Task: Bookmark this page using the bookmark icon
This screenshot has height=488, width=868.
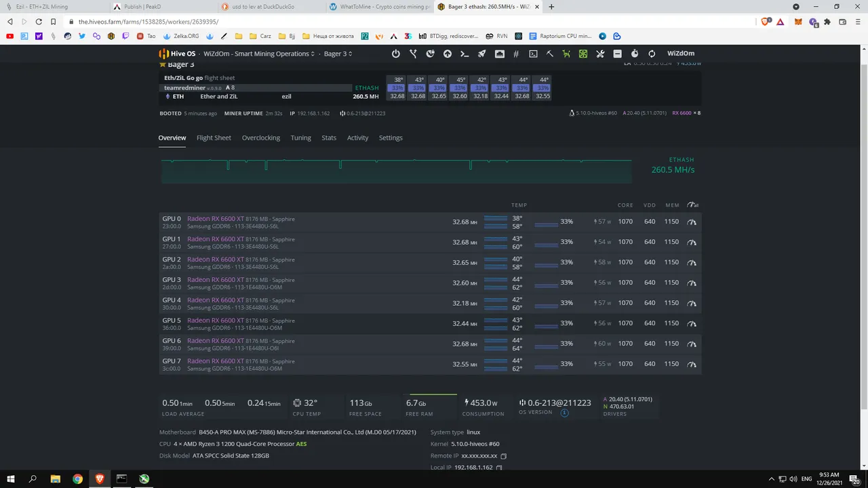Action: 54,22
